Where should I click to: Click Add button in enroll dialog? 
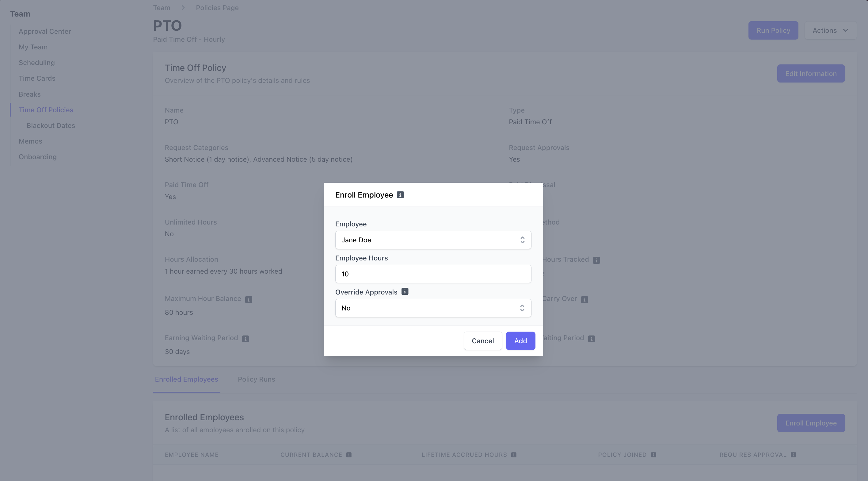pos(520,341)
